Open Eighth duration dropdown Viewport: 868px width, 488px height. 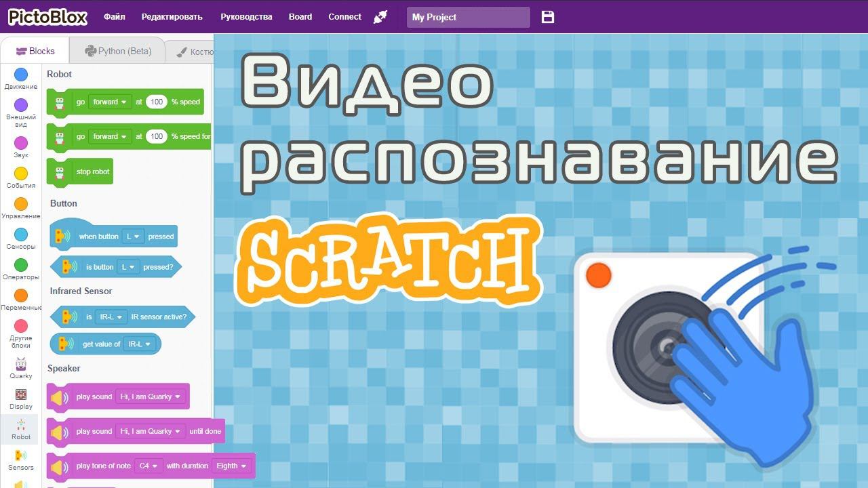point(231,466)
